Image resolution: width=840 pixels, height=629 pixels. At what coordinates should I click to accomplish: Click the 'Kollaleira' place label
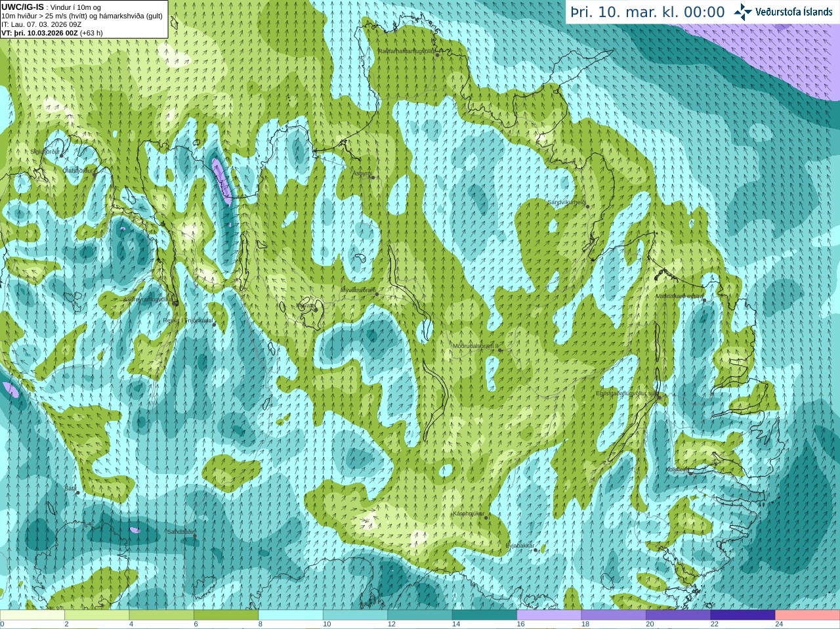click(x=677, y=469)
